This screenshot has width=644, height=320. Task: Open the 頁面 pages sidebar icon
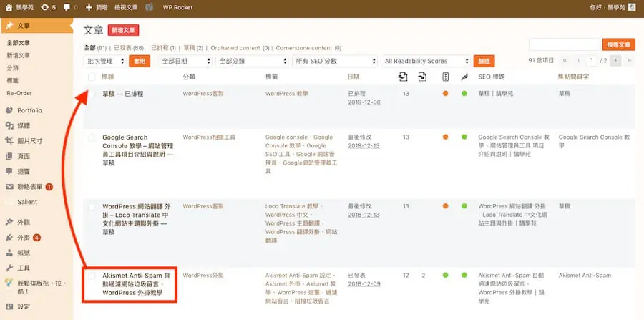point(9,156)
